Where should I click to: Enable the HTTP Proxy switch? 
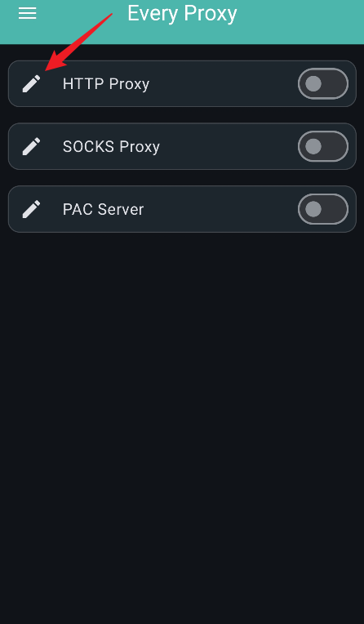[323, 83]
